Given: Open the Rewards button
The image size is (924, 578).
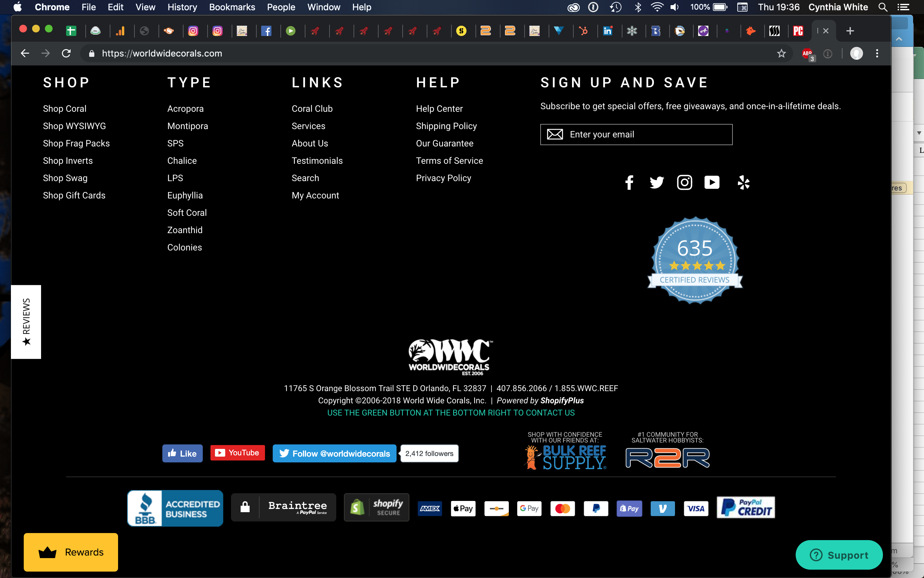Looking at the screenshot, I should point(71,552).
